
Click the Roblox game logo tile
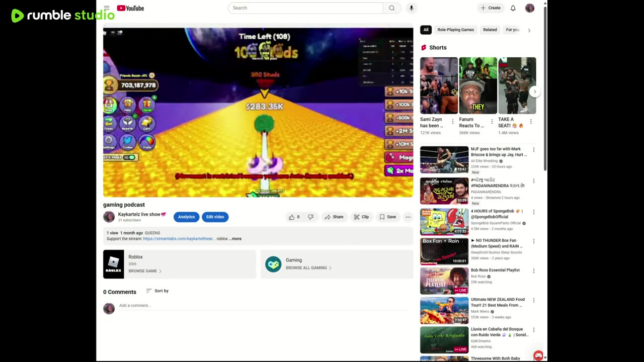click(113, 264)
